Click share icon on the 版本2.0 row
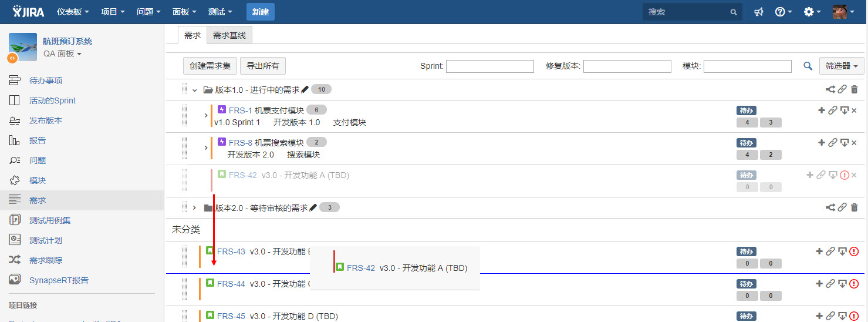 830,207
